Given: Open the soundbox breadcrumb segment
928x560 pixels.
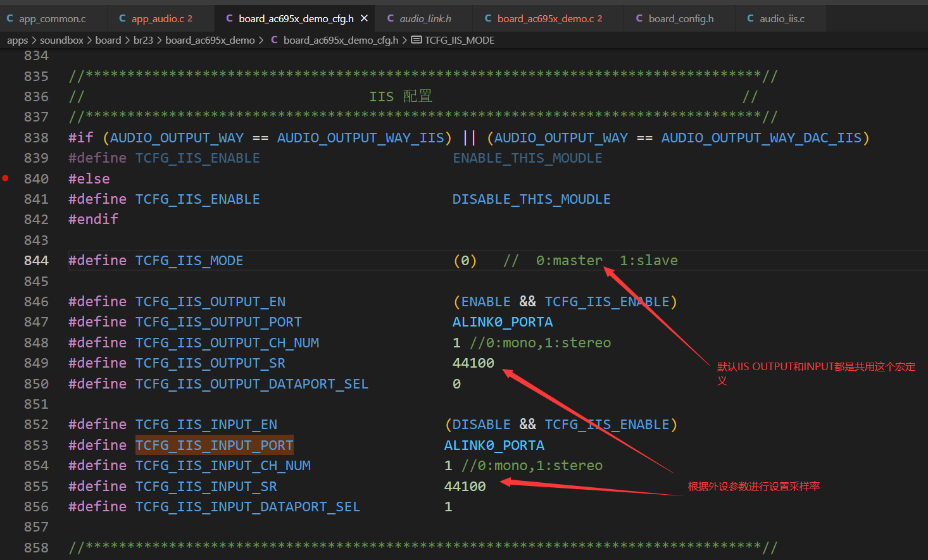Looking at the screenshot, I should coord(61,40).
